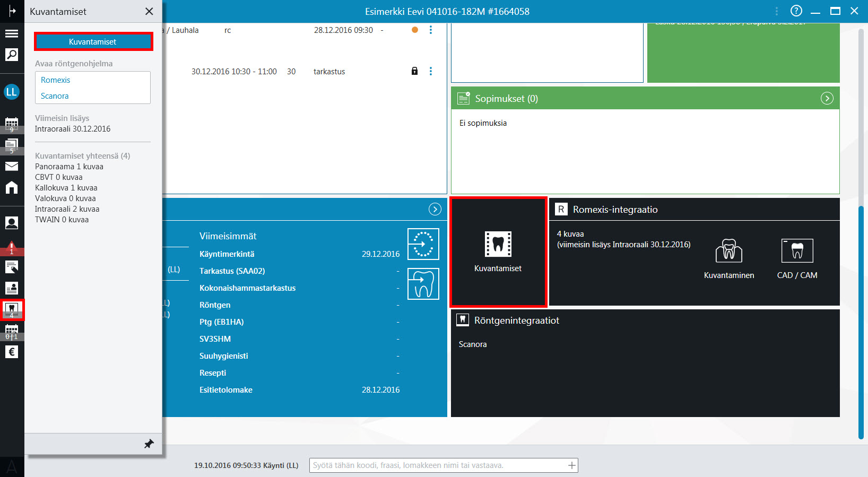Viewport: 868px width, 477px height.
Task: Open the search tool in the sidebar
Action: coord(12,54)
